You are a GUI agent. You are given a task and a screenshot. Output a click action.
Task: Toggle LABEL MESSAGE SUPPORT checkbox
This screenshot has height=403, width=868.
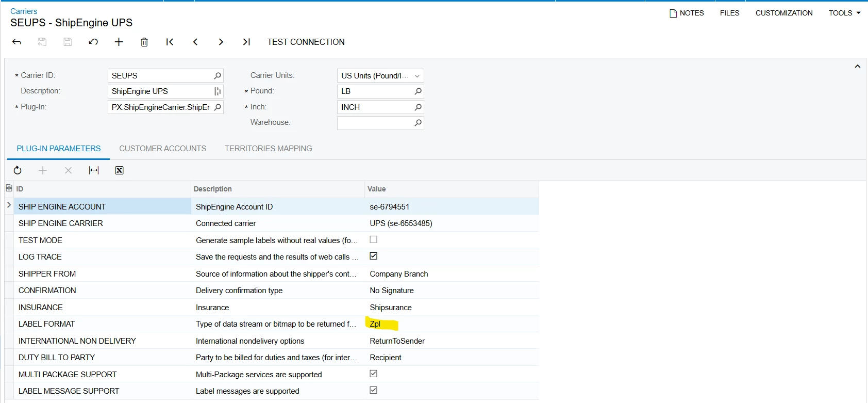tap(374, 390)
